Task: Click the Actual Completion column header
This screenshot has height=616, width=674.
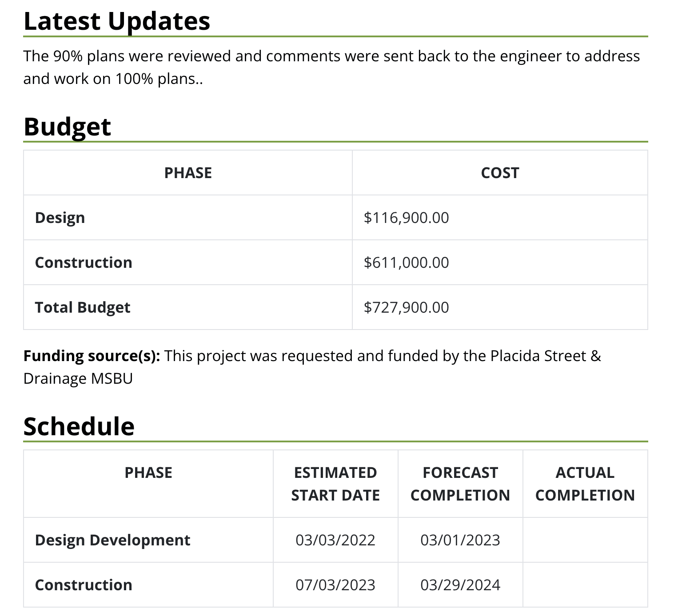Action: point(585,484)
